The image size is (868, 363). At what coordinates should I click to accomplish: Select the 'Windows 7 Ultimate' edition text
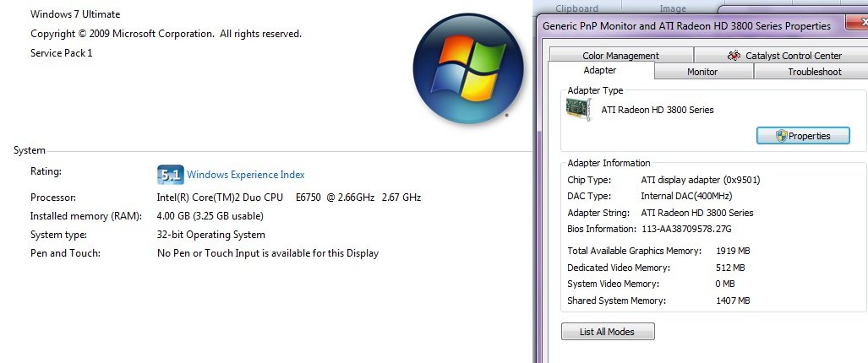[x=75, y=14]
